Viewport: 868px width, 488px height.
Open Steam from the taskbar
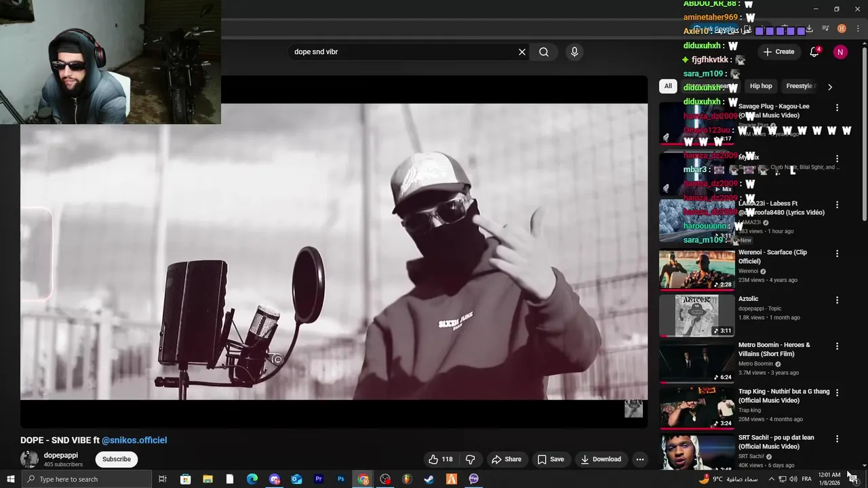pos(429,479)
